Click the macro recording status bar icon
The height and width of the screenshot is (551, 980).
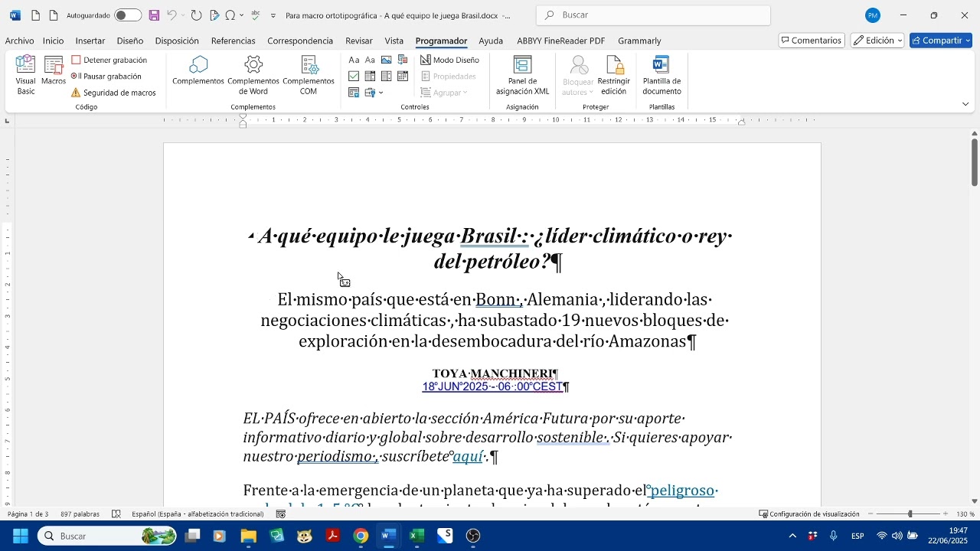[x=281, y=514]
